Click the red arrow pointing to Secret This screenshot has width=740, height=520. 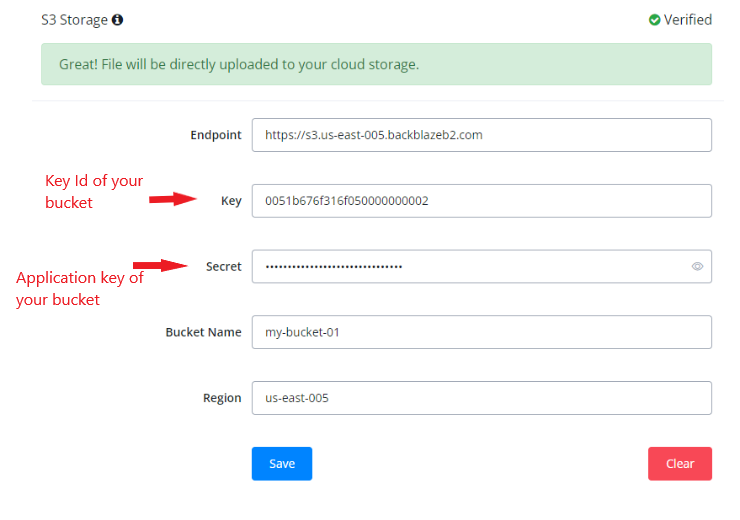[161, 265]
